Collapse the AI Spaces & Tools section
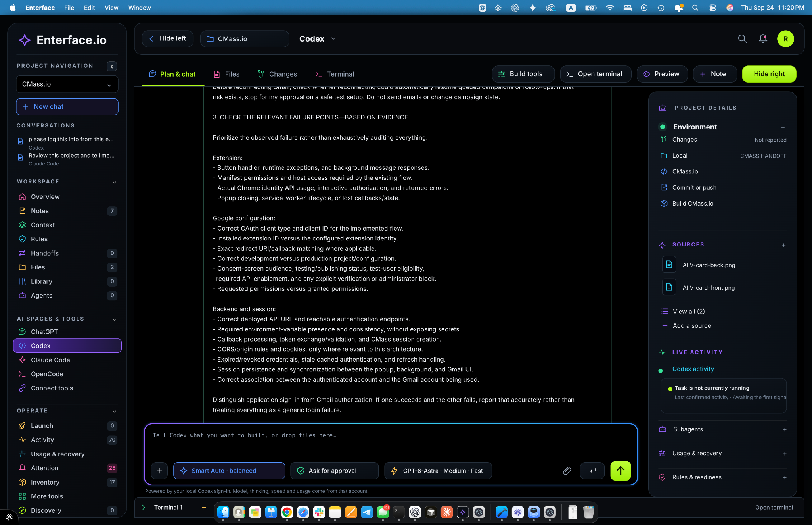 click(x=114, y=319)
